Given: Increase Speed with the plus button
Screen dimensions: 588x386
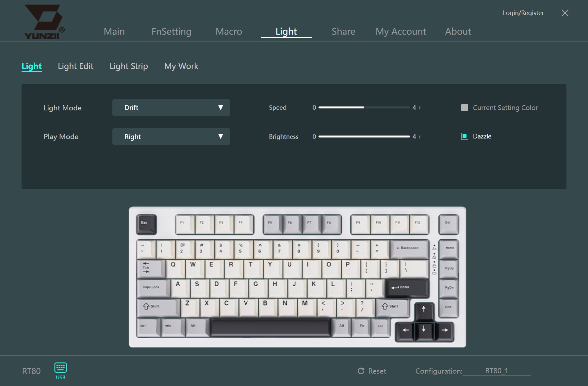Looking at the screenshot, I should [420, 108].
